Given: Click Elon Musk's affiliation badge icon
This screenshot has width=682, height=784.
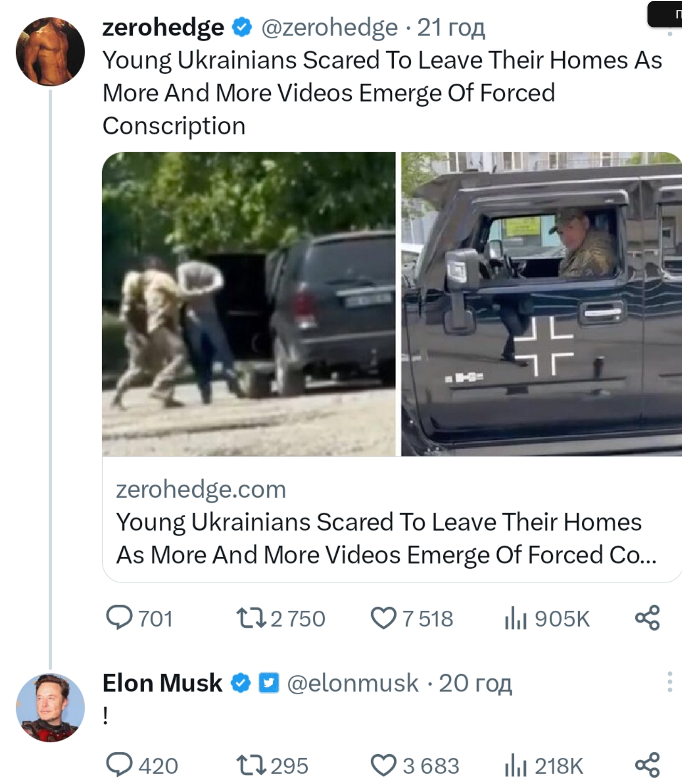Looking at the screenshot, I should (268, 683).
